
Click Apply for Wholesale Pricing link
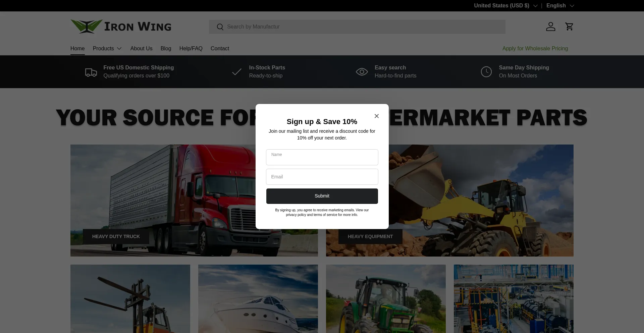click(x=535, y=49)
